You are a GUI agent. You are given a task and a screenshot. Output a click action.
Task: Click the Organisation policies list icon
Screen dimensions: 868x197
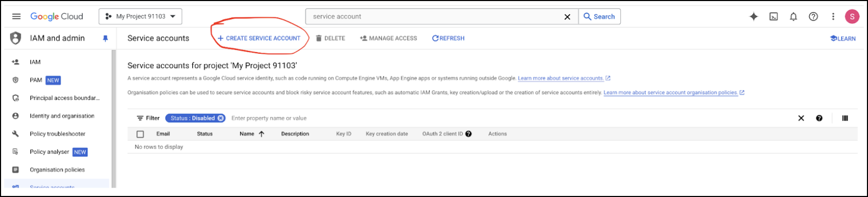click(x=15, y=170)
